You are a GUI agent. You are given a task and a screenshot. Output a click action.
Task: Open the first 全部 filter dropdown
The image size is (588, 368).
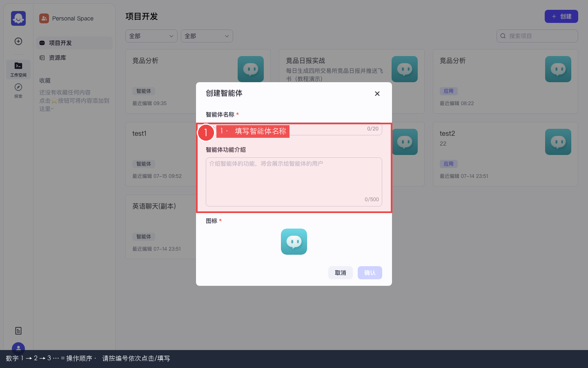point(151,36)
